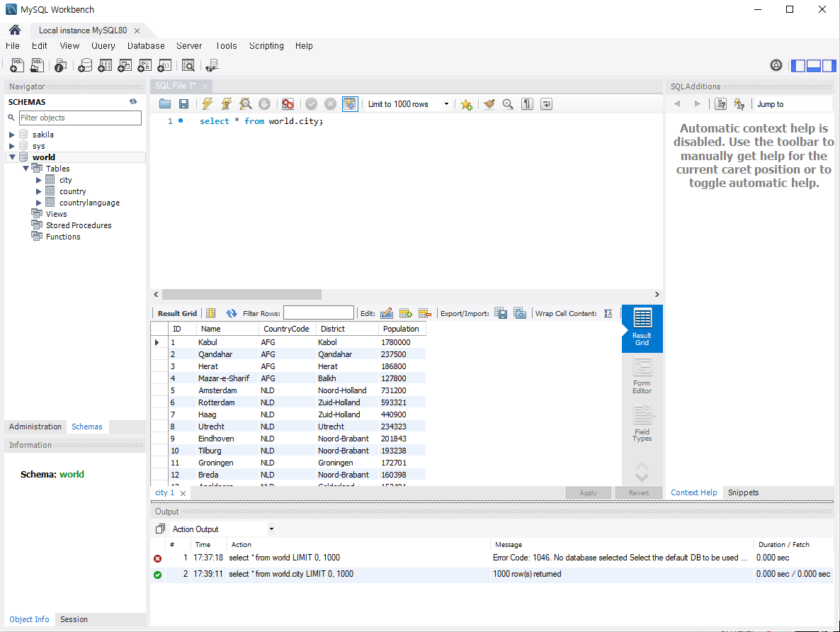The image size is (840, 632).
Task: Refresh the SCHEMAS list
Action: click(x=133, y=101)
